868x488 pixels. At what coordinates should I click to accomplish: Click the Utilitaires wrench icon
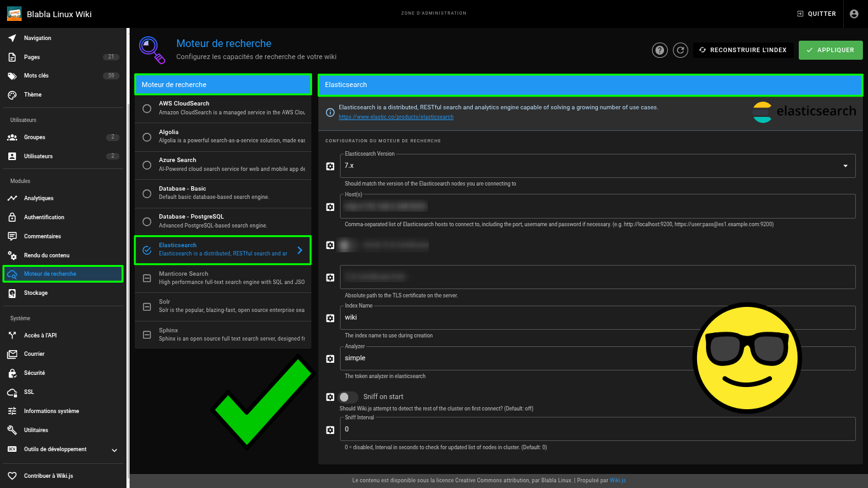[x=12, y=430]
